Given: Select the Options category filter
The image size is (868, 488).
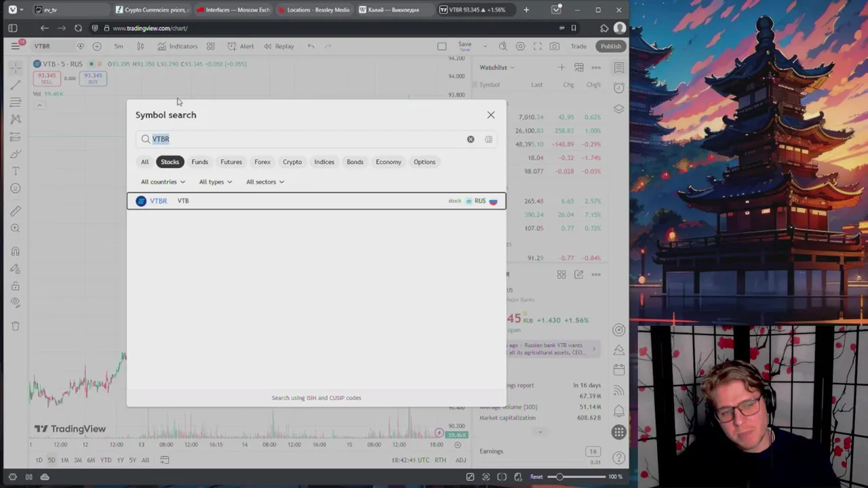Looking at the screenshot, I should [425, 162].
